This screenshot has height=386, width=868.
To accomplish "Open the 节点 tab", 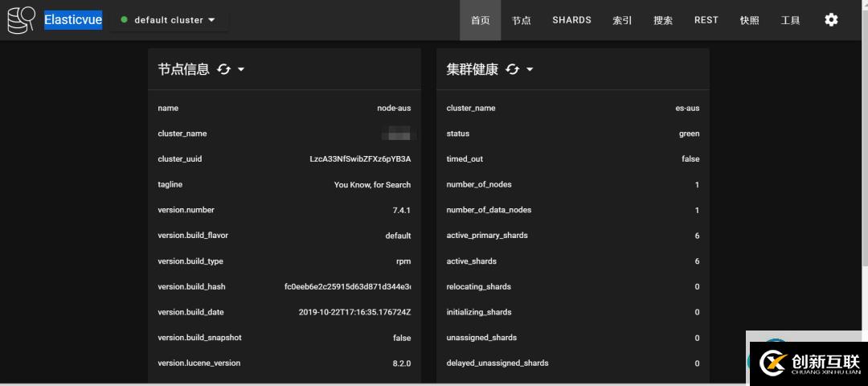I will click(521, 20).
